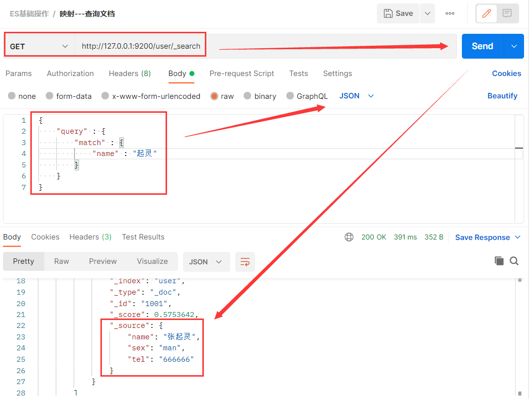The width and height of the screenshot is (532, 399).
Task: Click the 200 OK status text
Action: 373,237
